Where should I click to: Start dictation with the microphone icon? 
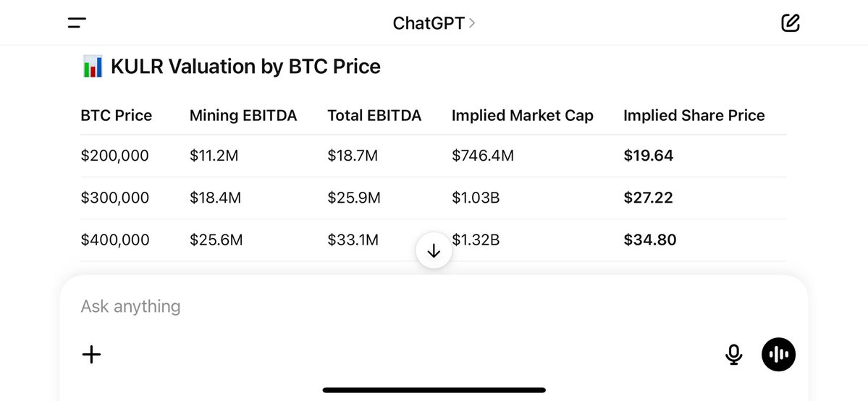pos(733,355)
